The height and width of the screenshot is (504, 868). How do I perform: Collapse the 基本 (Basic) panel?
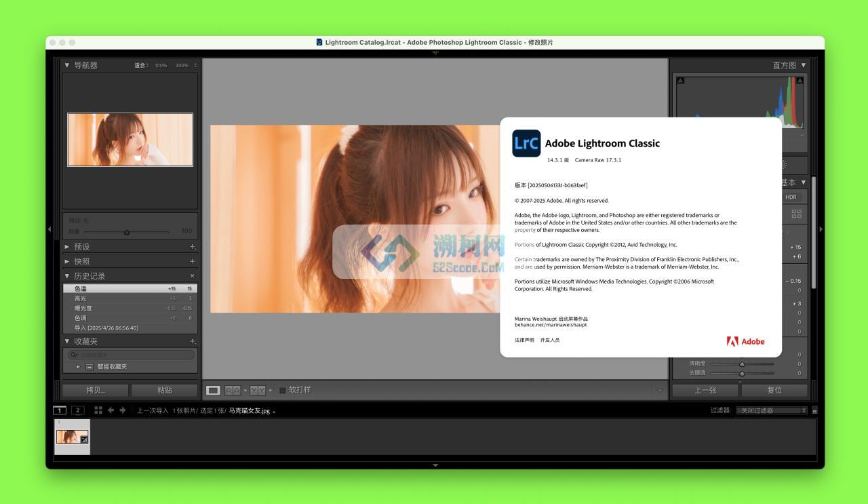coord(804,182)
